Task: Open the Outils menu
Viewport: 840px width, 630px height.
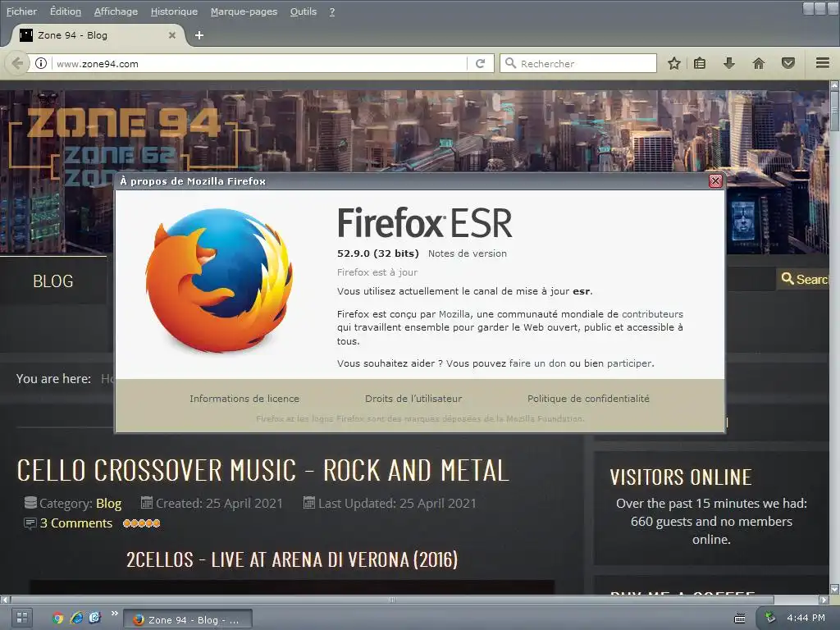Action: click(304, 11)
